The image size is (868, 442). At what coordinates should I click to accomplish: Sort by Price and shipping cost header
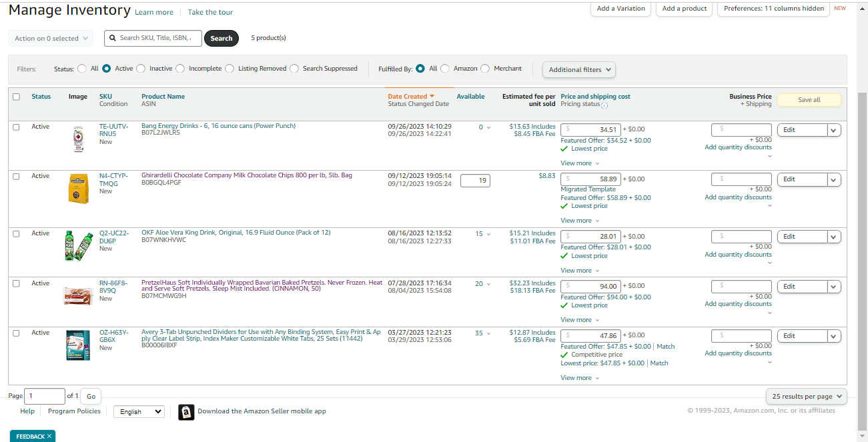coord(595,97)
